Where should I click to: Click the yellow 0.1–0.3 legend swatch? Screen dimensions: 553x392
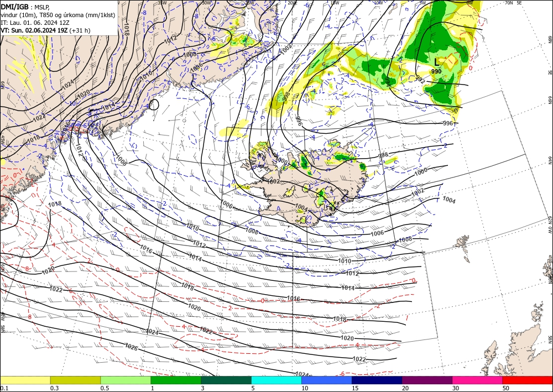(25, 380)
